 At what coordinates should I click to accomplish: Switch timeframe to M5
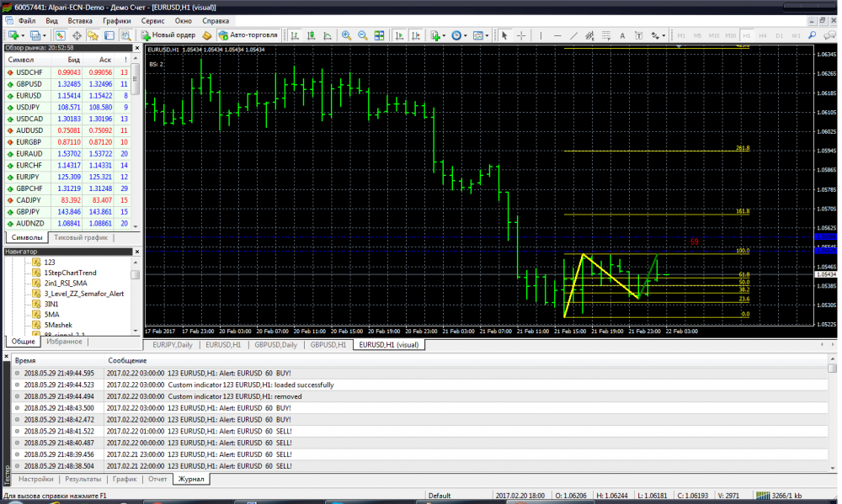click(x=697, y=35)
